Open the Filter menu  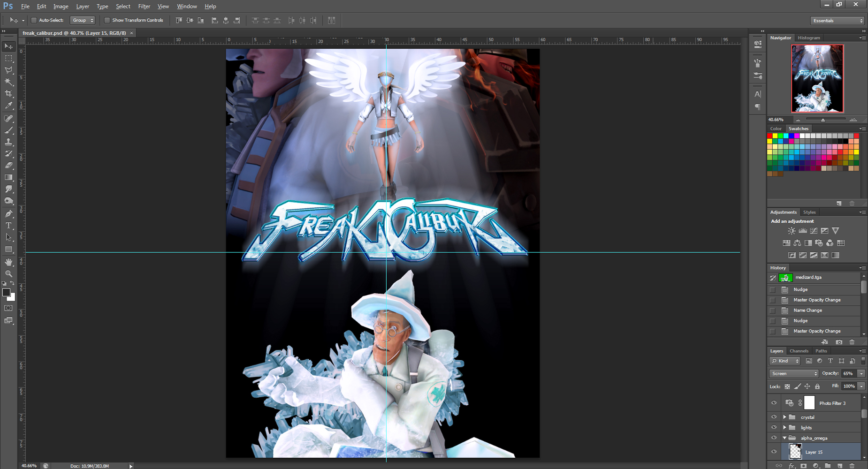pos(144,6)
